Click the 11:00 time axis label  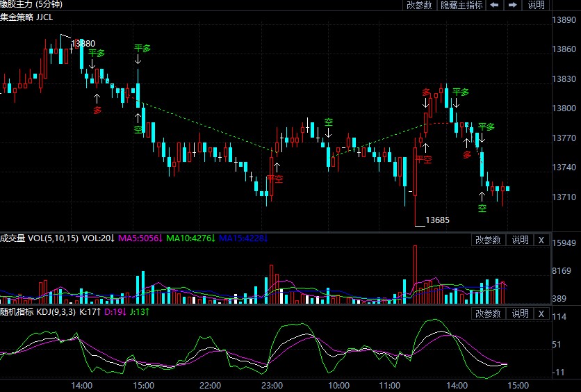389,386
